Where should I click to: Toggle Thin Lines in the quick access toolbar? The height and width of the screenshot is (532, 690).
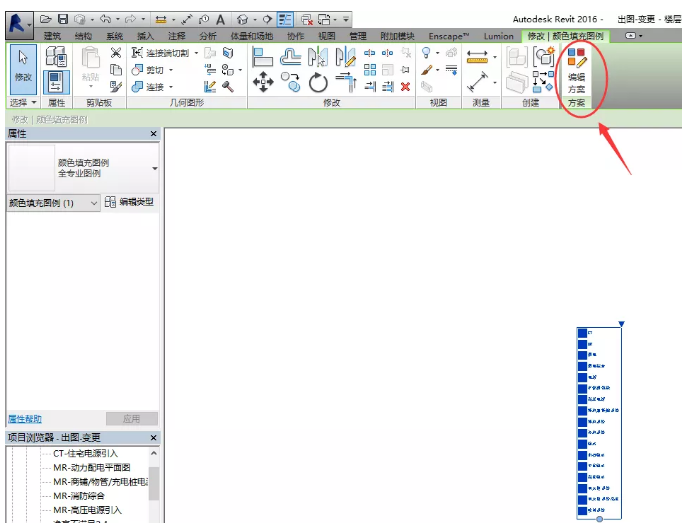point(285,19)
